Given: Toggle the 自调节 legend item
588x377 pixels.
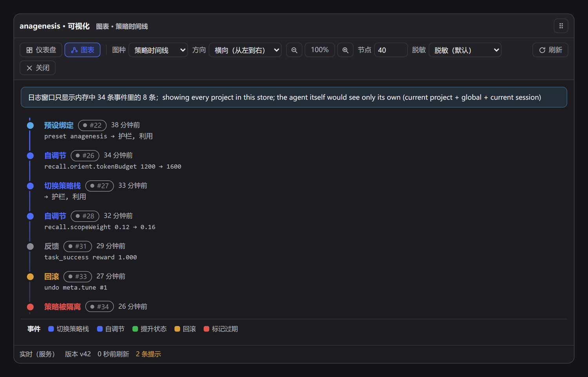Looking at the screenshot, I should pyautogui.click(x=111, y=329).
